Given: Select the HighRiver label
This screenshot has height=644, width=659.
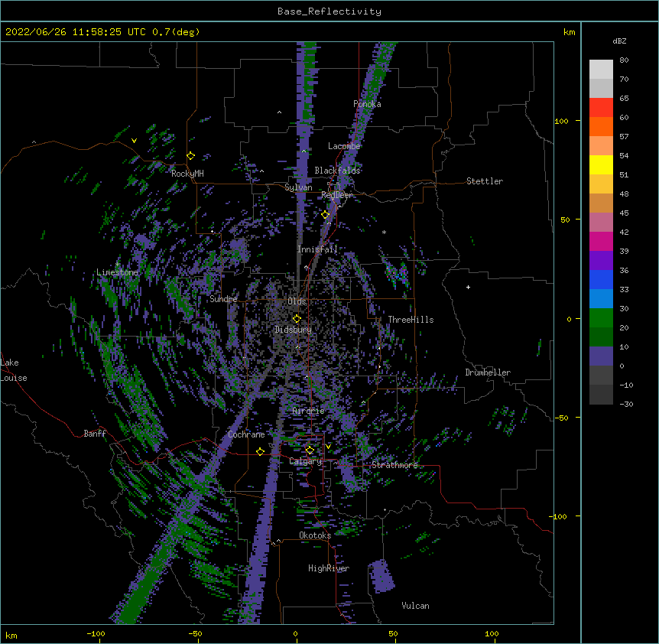Looking at the screenshot, I should (329, 568).
